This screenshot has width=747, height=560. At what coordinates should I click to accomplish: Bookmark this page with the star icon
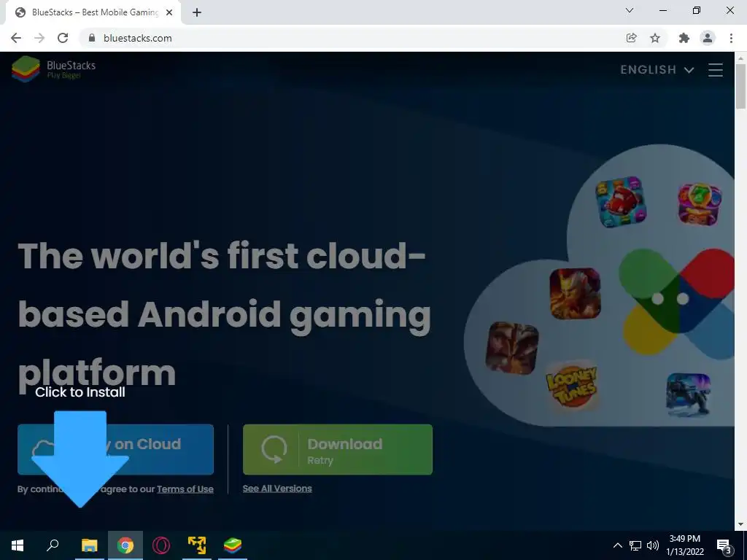pyautogui.click(x=655, y=38)
